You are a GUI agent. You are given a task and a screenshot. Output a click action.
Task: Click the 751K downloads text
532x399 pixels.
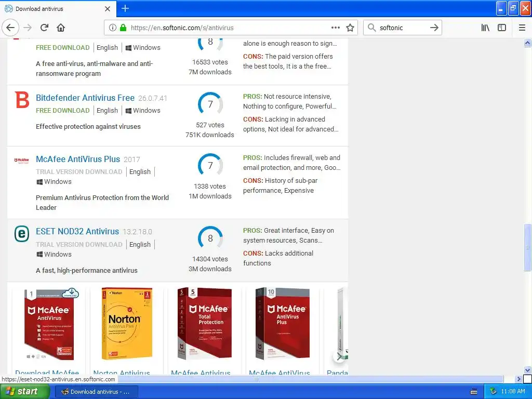210,135
